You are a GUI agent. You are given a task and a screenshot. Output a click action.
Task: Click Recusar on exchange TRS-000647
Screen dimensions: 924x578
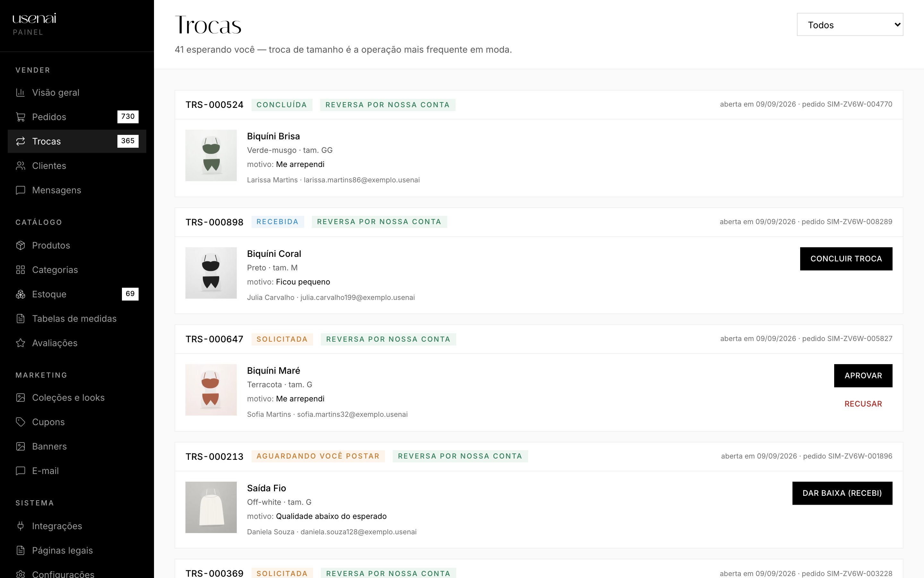[x=863, y=404]
